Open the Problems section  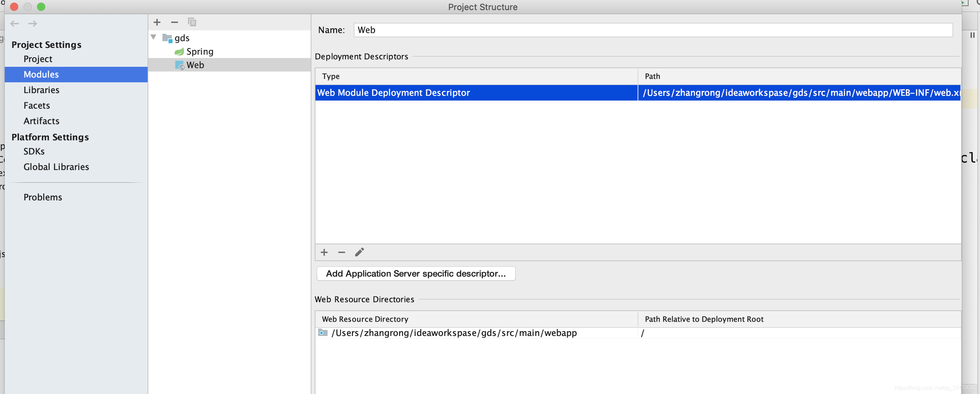click(x=42, y=197)
